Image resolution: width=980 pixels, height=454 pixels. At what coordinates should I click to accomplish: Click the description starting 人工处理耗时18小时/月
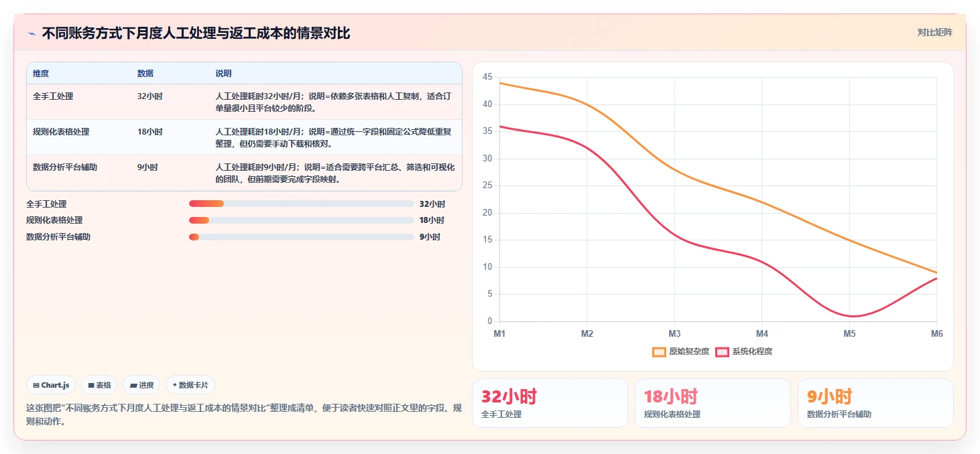point(334,137)
